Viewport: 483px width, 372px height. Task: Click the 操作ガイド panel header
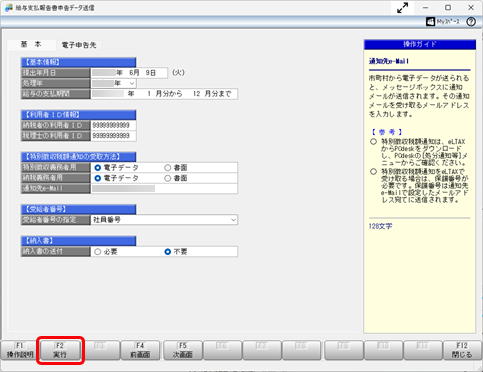point(420,44)
